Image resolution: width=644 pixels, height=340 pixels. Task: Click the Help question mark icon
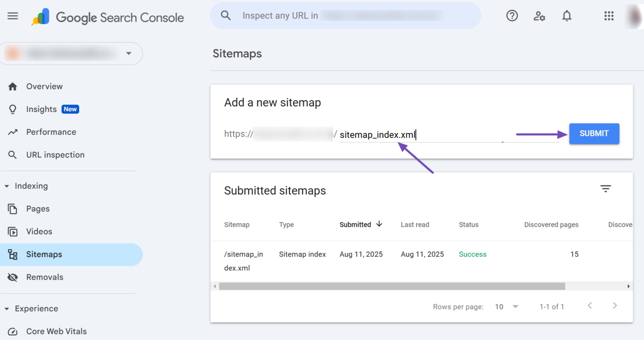(512, 16)
